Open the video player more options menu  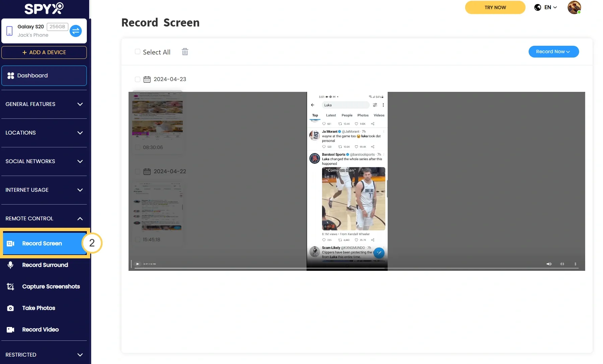point(575,264)
